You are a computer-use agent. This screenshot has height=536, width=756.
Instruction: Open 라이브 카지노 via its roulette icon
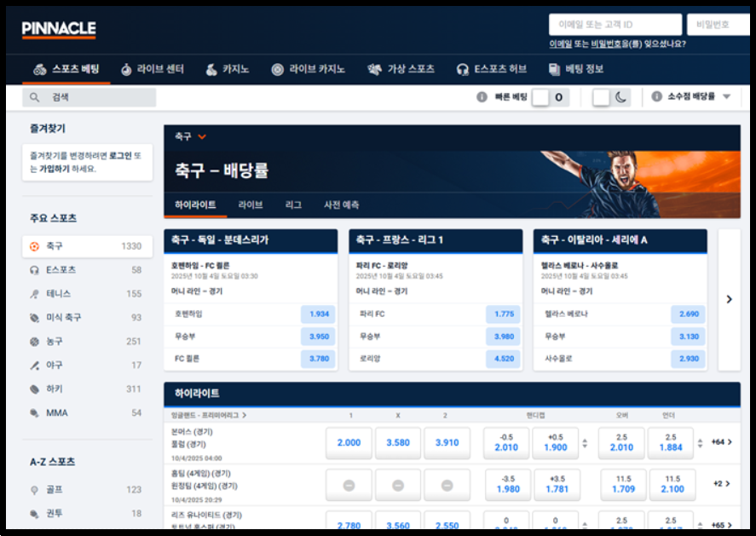276,69
